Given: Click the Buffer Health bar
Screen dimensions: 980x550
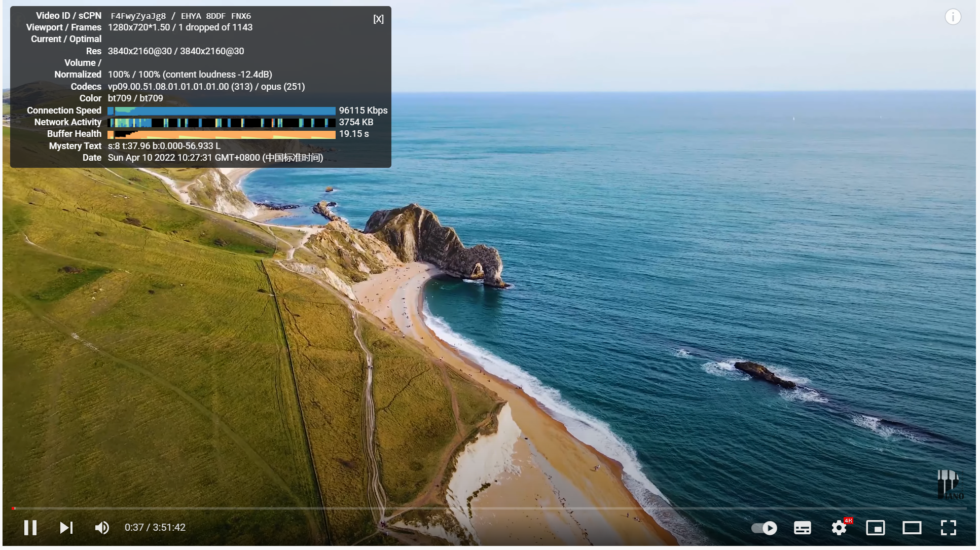Looking at the screenshot, I should pos(221,133).
